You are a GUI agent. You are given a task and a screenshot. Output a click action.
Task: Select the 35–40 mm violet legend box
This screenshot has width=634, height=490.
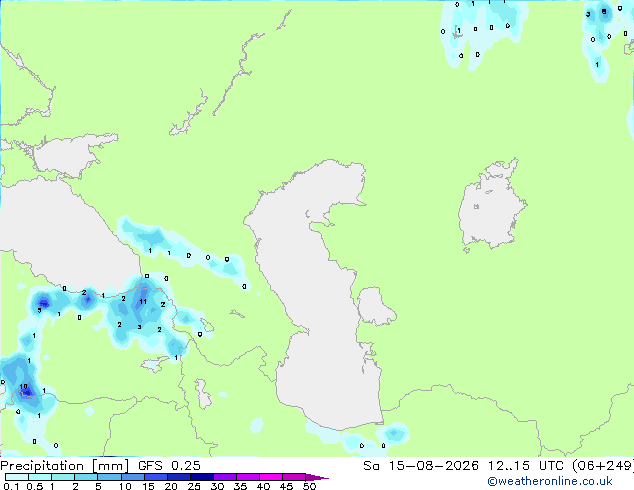248,477
